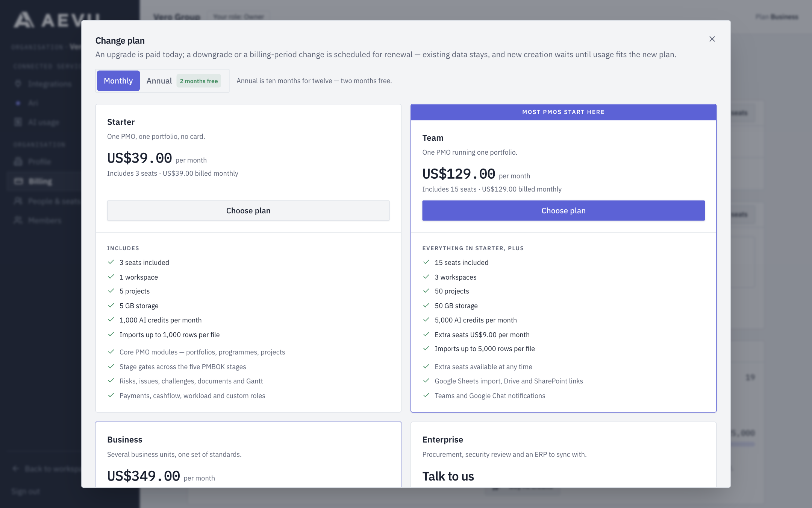Click the 'Talk to us' text
The width and height of the screenshot is (812, 508).
point(448,476)
